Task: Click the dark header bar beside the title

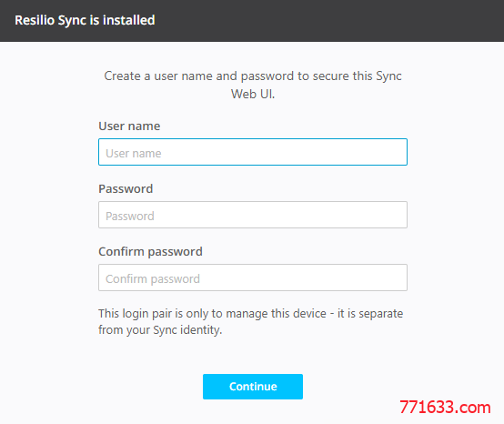Action: pos(328,21)
